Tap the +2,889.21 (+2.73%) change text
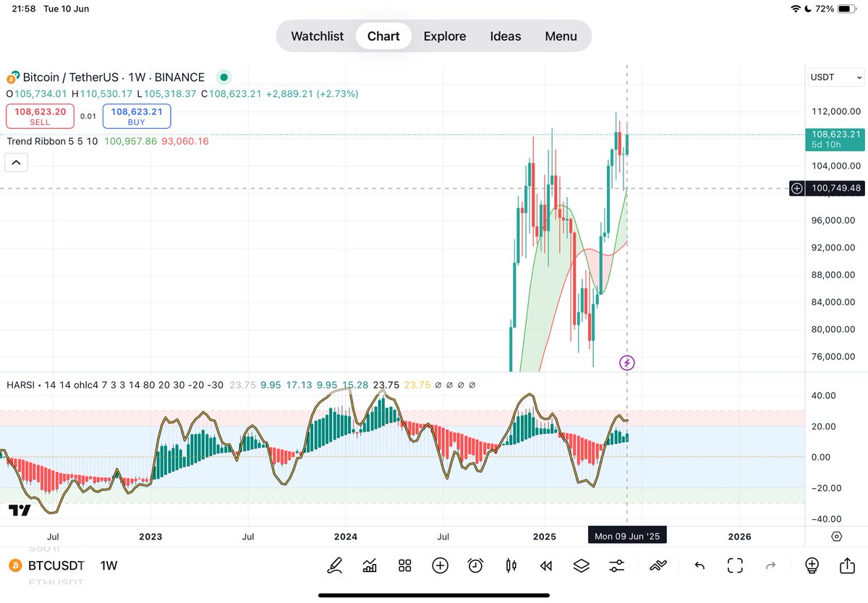The image size is (868, 603). coord(312,94)
